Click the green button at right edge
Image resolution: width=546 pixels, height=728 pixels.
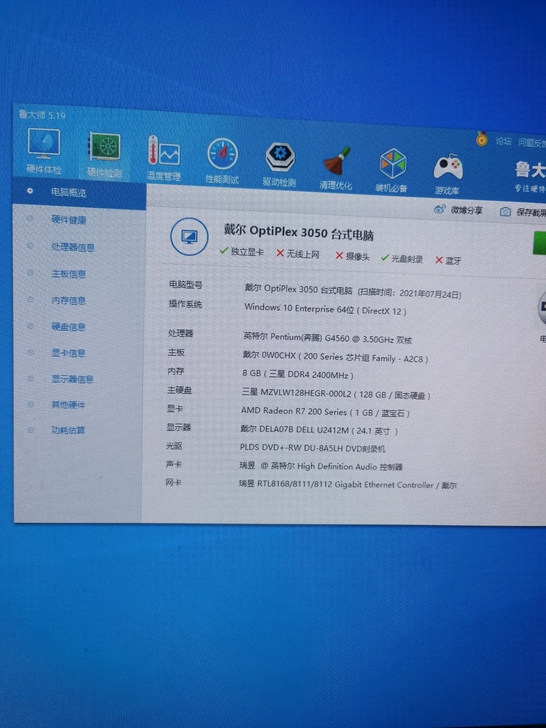(540, 243)
